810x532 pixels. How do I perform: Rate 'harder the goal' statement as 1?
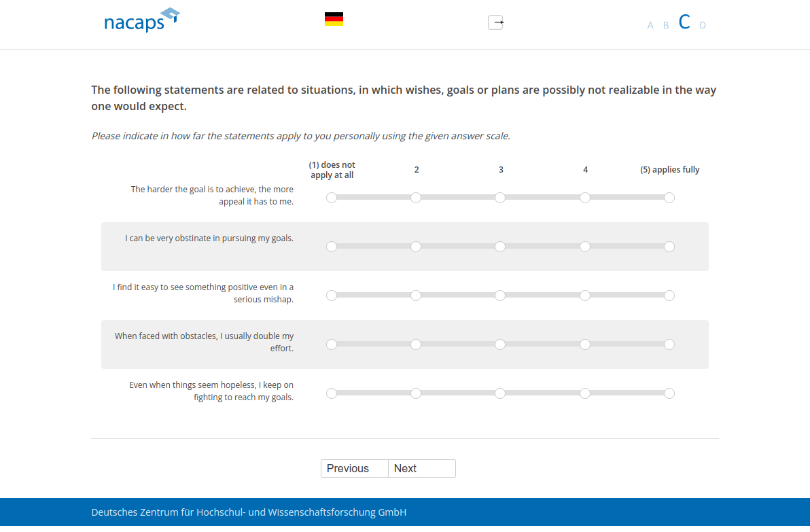pyautogui.click(x=332, y=198)
